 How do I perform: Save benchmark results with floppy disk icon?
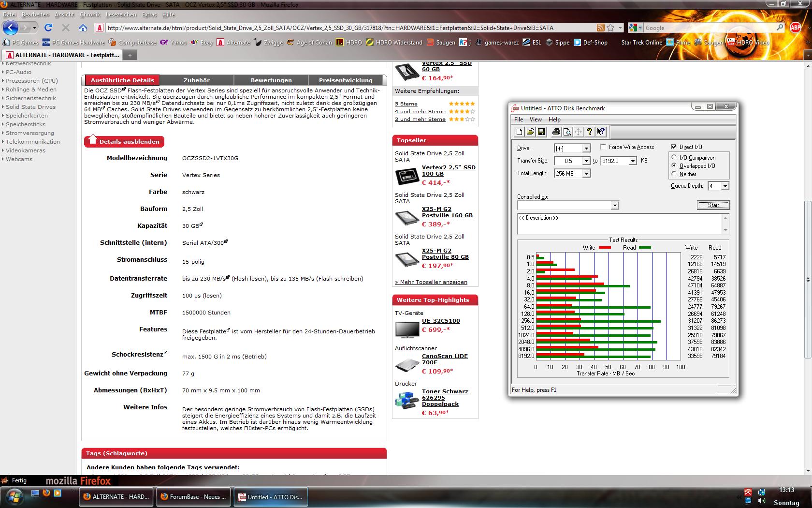point(541,132)
